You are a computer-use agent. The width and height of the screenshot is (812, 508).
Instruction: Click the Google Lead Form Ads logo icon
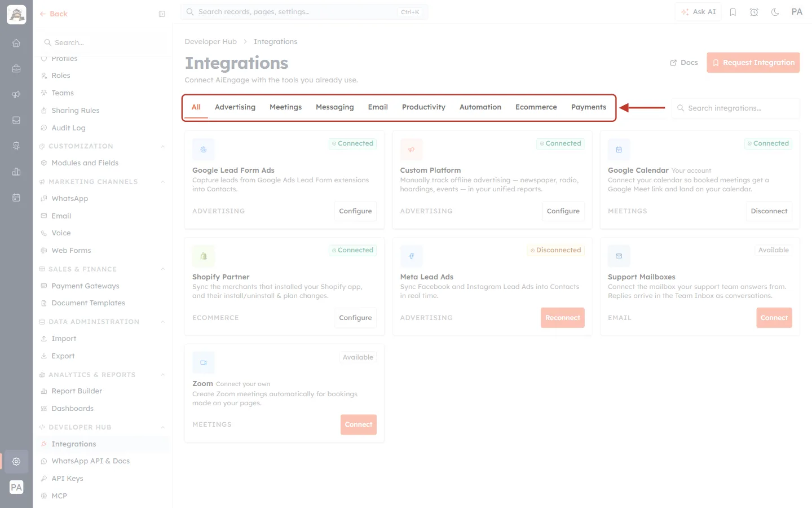[204, 150]
